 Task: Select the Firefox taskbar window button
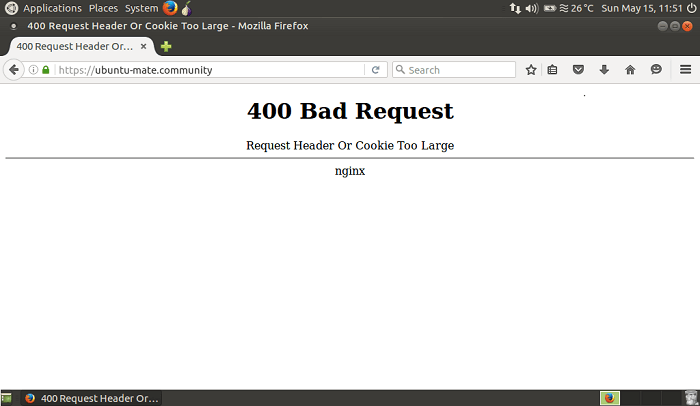coord(92,398)
